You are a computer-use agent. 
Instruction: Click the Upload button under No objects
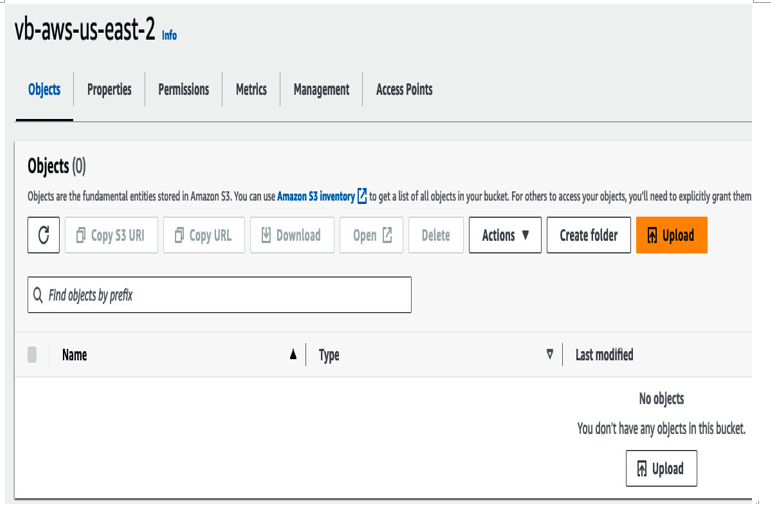click(661, 468)
